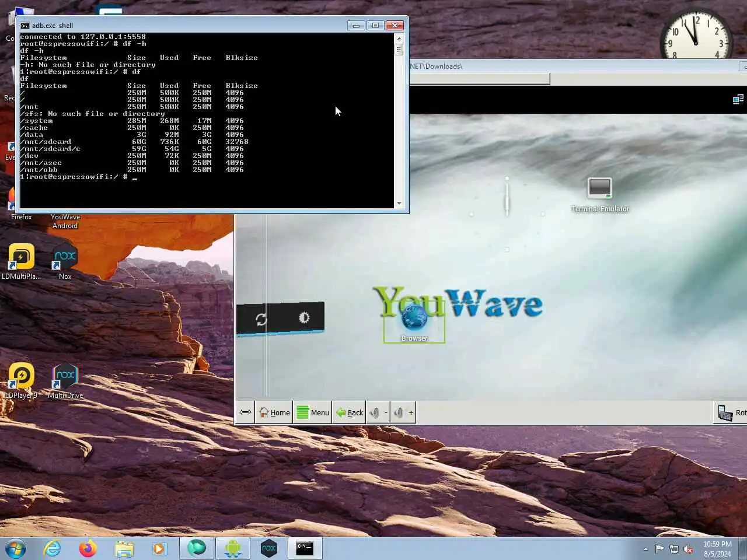
Task: Click the console scrollbar thumb
Action: (399, 50)
